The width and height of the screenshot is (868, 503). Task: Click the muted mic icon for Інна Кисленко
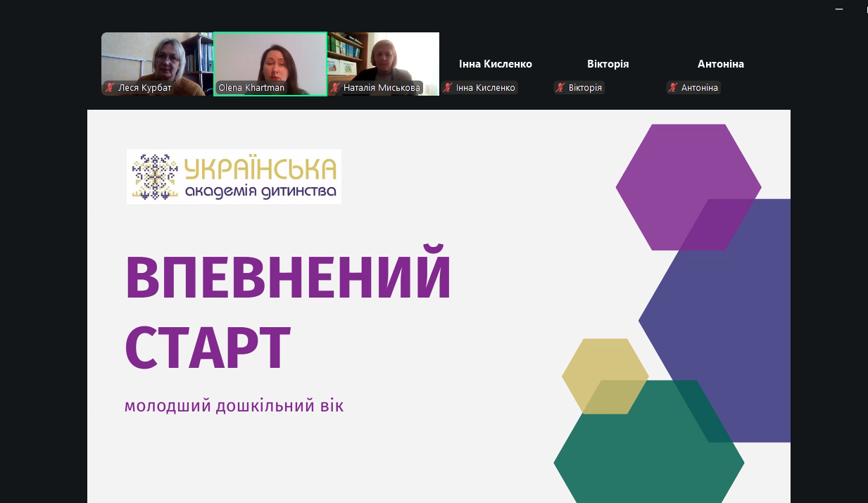pyautogui.click(x=448, y=88)
